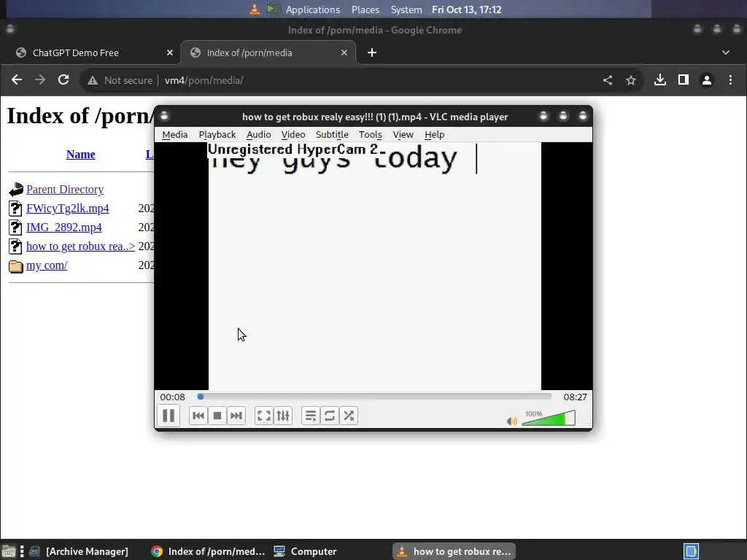Switch to Computer window in taskbar
This screenshot has height=560, width=747.
[x=306, y=551]
